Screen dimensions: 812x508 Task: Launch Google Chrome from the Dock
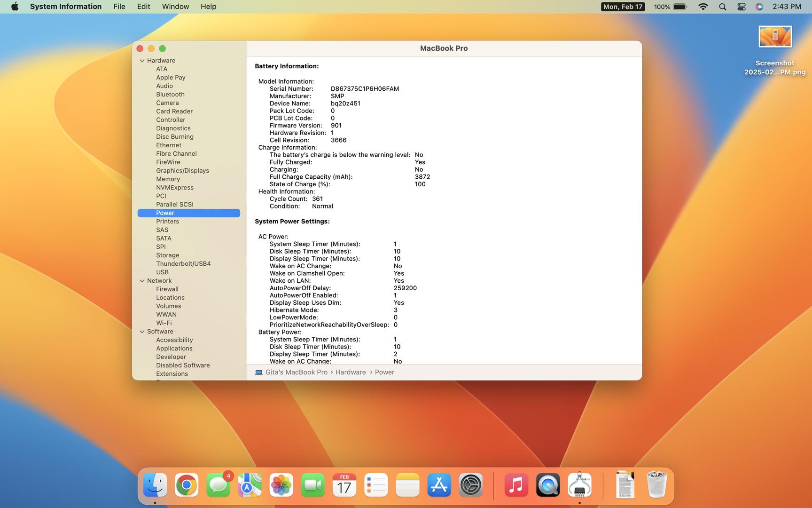(x=187, y=485)
